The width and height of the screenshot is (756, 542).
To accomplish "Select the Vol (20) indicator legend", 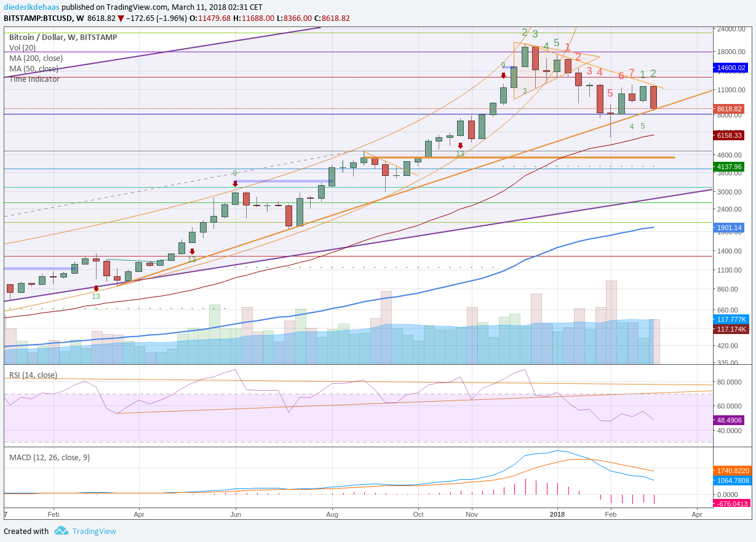I will click(22, 47).
